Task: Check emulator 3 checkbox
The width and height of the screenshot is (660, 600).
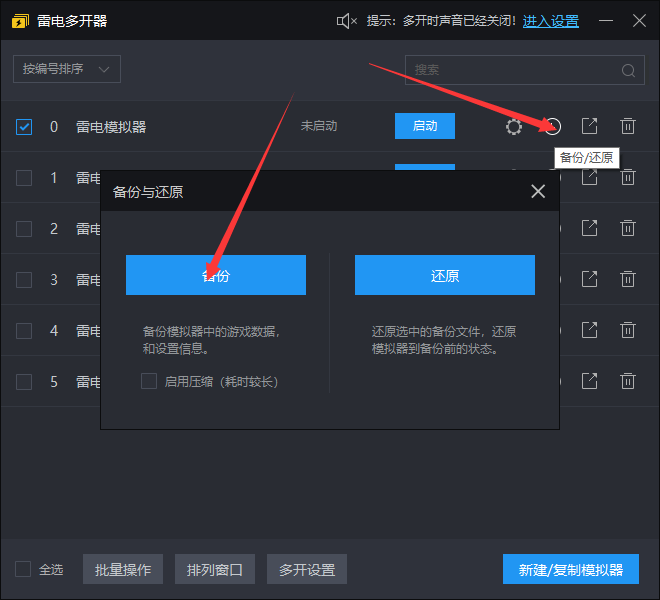Action: [24, 280]
